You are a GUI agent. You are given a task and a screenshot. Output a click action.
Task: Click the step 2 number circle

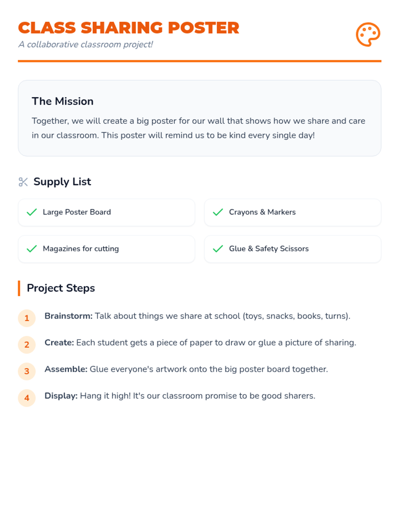point(27,345)
